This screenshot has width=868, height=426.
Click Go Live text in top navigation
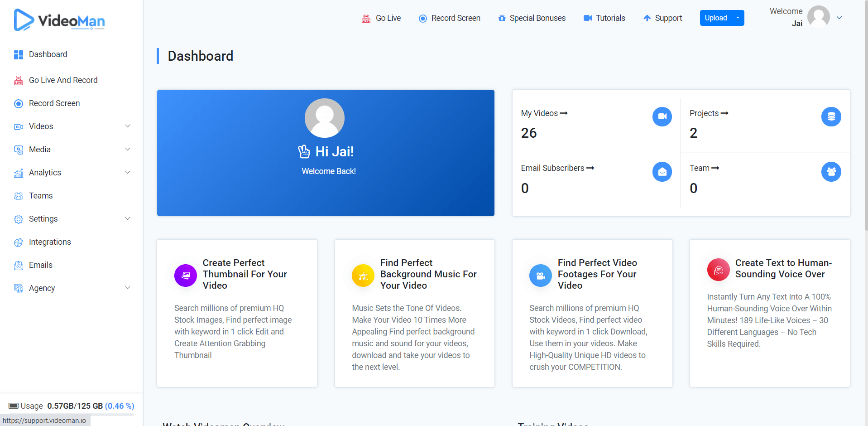pos(388,18)
